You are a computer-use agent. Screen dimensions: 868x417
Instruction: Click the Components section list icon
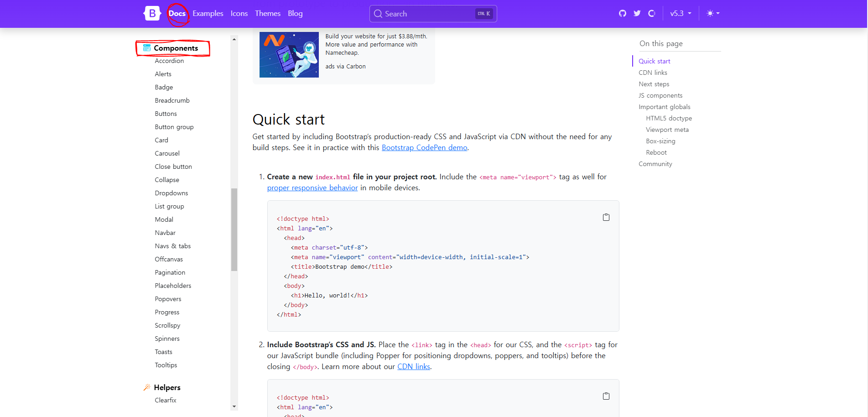tap(147, 48)
